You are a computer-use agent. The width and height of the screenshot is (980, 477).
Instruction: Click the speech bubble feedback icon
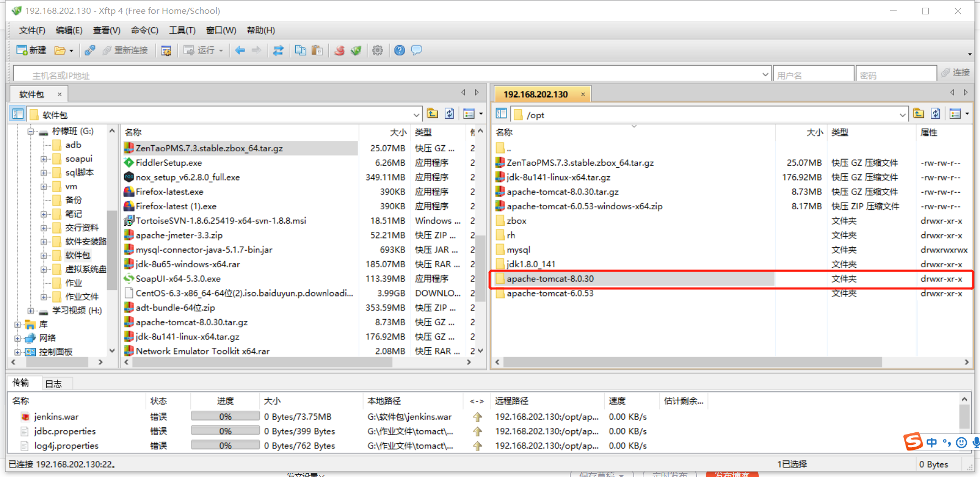pos(417,50)
